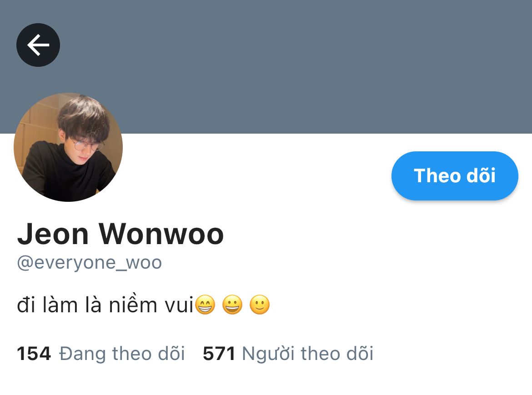
Task: Click the bio text đi làm là niềm vui
Action: (105, 304)
